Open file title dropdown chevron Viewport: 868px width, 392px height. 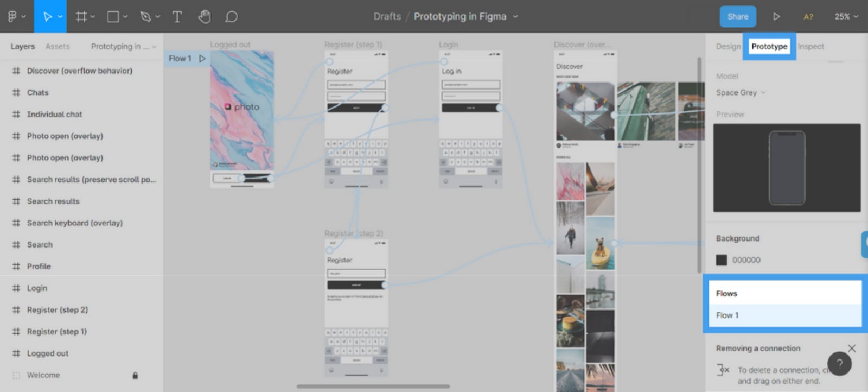515,17
